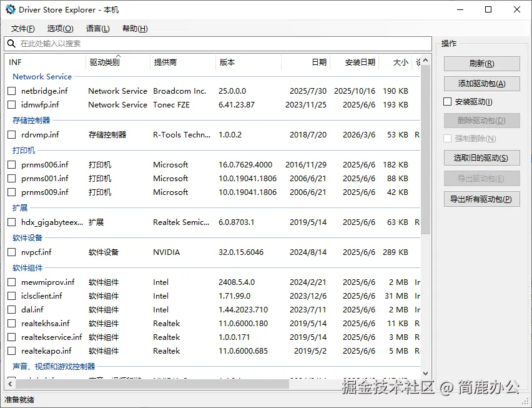Open the 文件 menu

22,28
